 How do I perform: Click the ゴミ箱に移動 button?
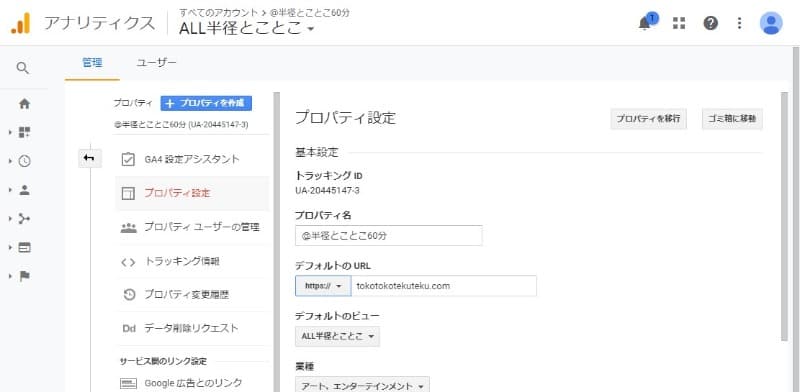tap(732, 118)
